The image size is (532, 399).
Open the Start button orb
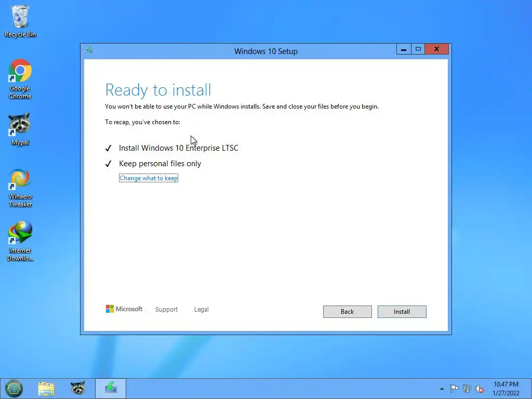click(14, 388)
